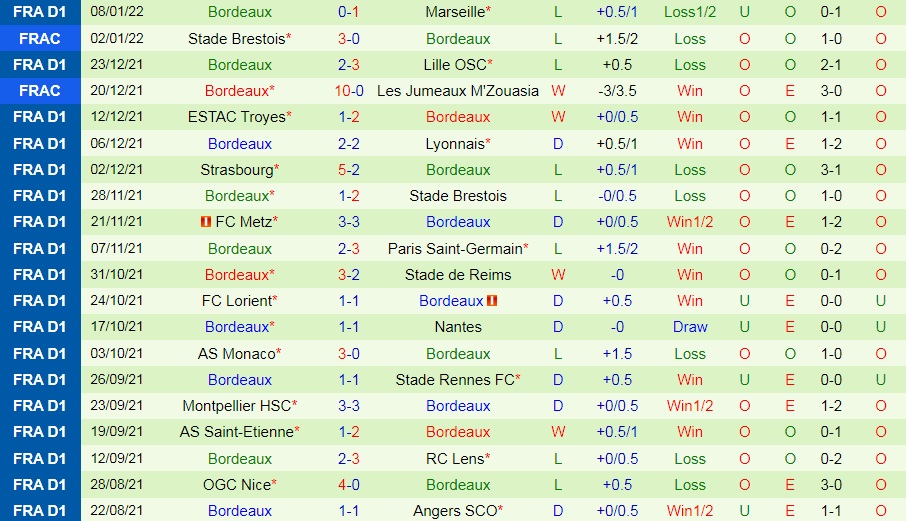Open the AS Monaco team page
Image resolution: width=906 pixels, height=521 pixels.
(x=236, y=353)
